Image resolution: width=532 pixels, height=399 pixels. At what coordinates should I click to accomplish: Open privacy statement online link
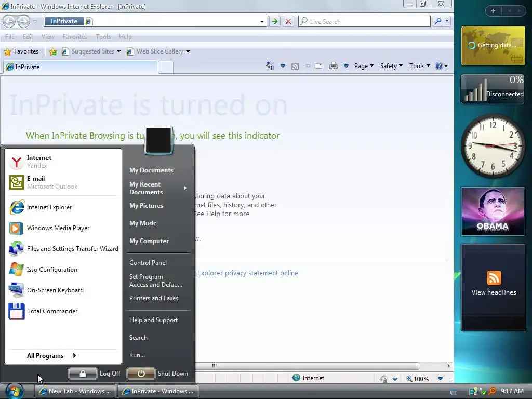click(247, 273)
